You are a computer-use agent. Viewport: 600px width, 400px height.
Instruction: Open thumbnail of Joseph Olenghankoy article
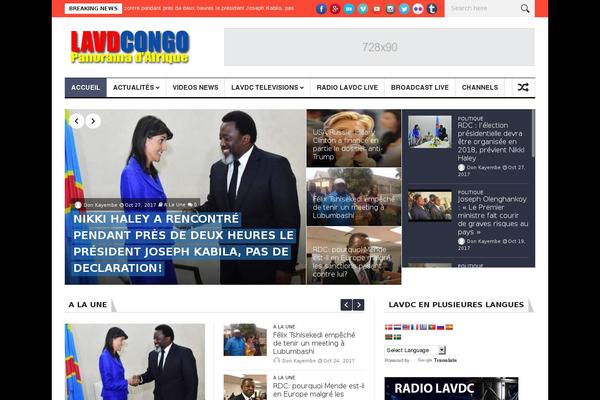(430, 206)
